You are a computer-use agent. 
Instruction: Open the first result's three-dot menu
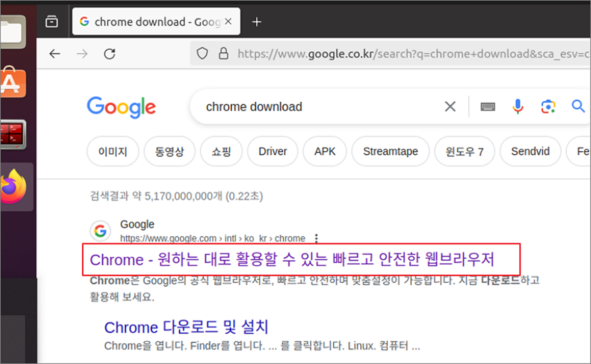click(317, 238)
